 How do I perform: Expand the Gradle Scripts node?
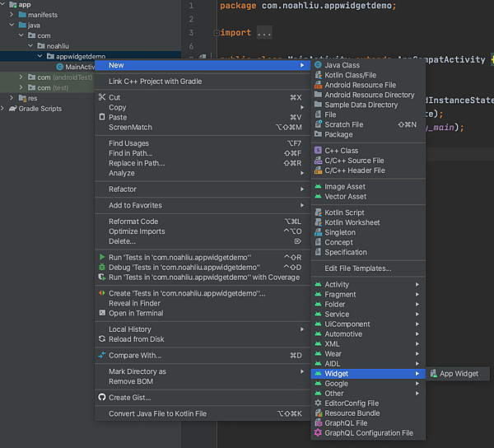(2, 109)
